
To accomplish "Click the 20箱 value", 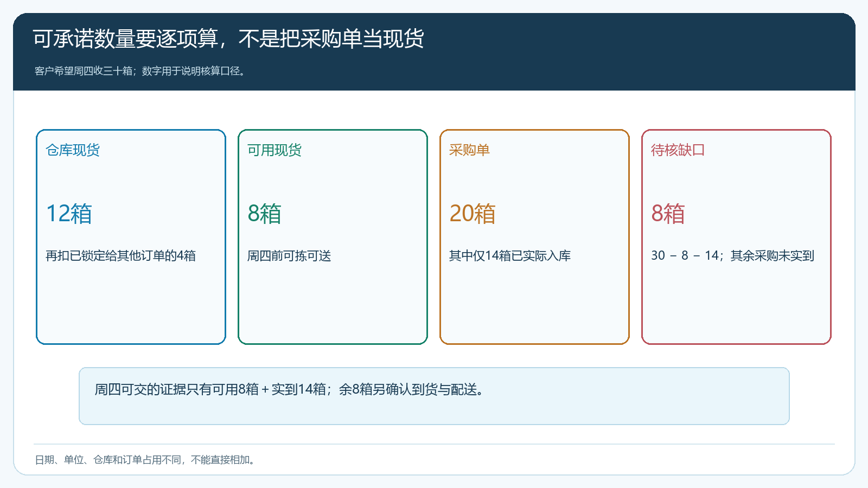I will click(x=473, y=214).
